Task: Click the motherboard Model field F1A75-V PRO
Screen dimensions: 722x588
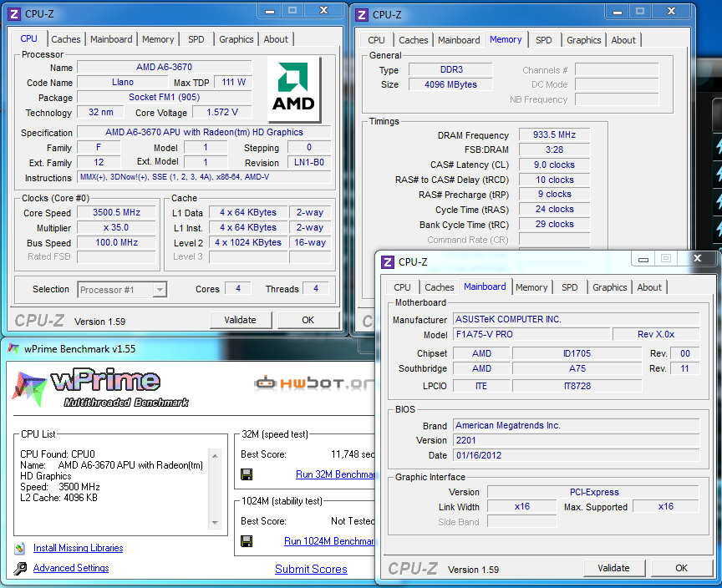Action: click(x=531, y=334)
